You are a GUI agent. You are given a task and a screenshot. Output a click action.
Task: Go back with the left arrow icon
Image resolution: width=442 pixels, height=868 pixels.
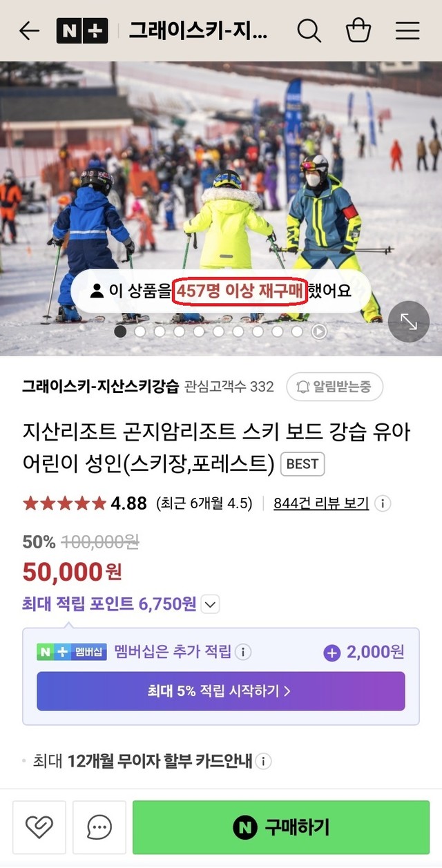tap(29, 31)
